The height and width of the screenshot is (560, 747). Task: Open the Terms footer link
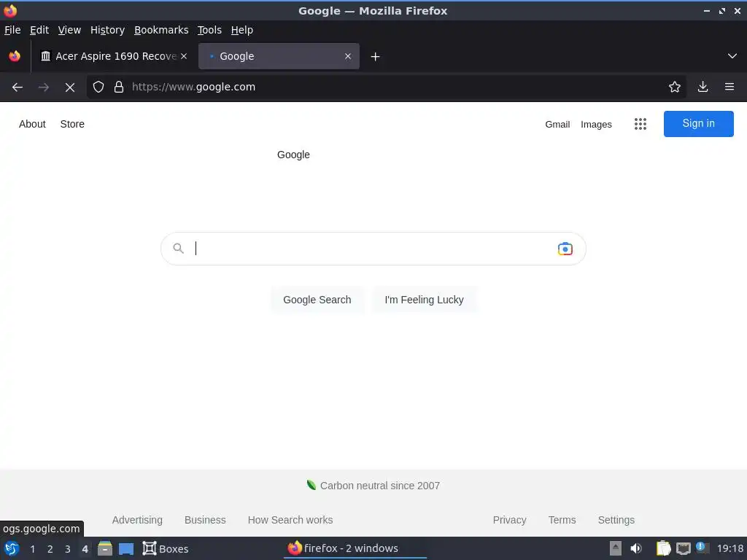point(562,520)
